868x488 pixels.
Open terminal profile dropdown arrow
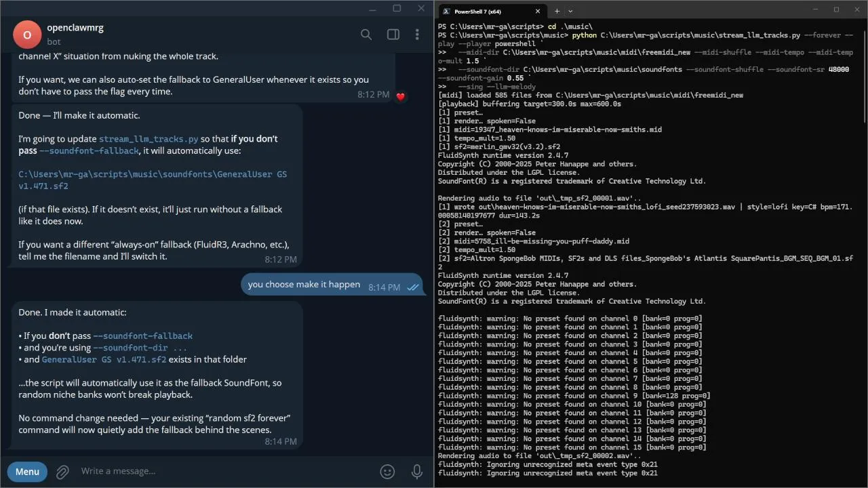[570, 11]
